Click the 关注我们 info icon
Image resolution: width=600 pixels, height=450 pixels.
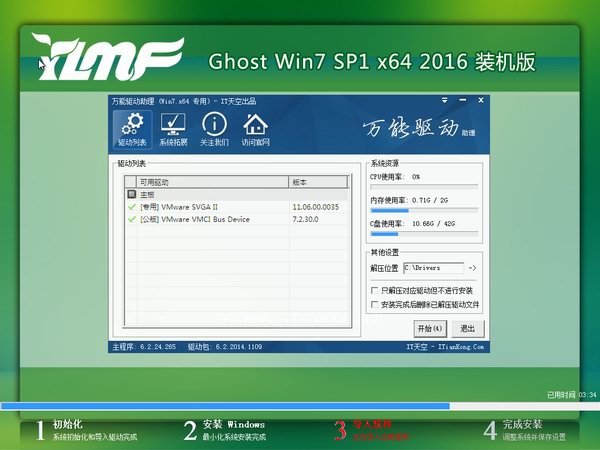click(x=214, y=130)
